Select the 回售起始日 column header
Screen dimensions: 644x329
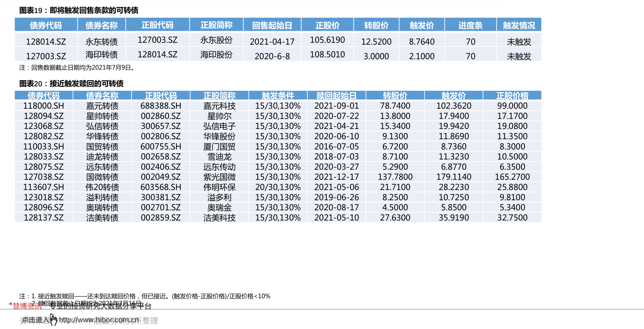(272, 25)
